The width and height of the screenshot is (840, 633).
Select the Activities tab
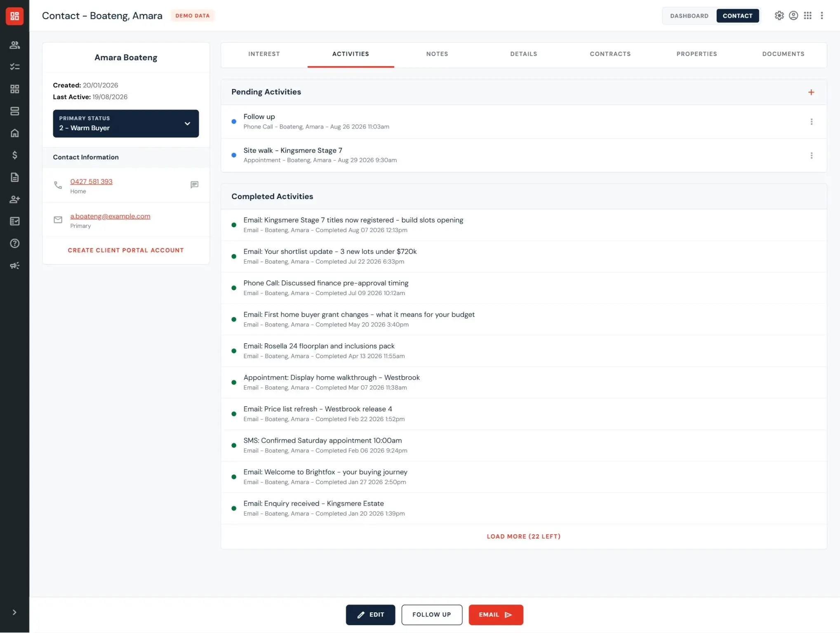pos(351,54)
